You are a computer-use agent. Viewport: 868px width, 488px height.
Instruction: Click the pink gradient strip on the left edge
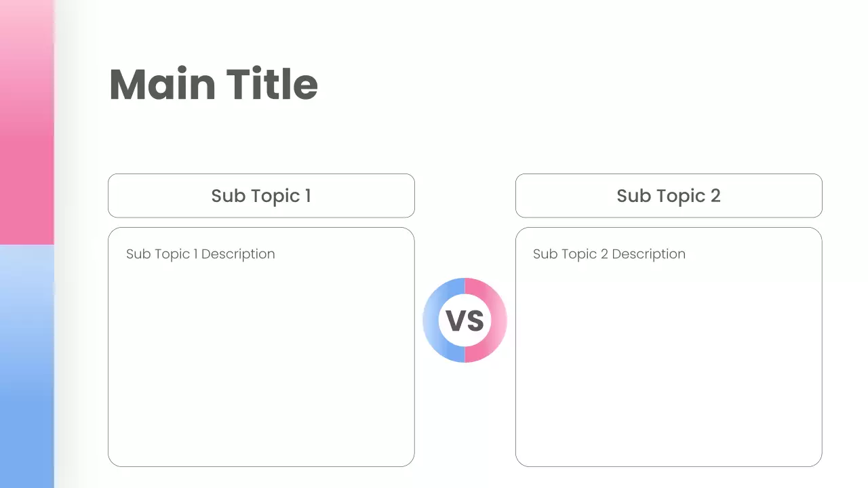[x=26, y=122]
